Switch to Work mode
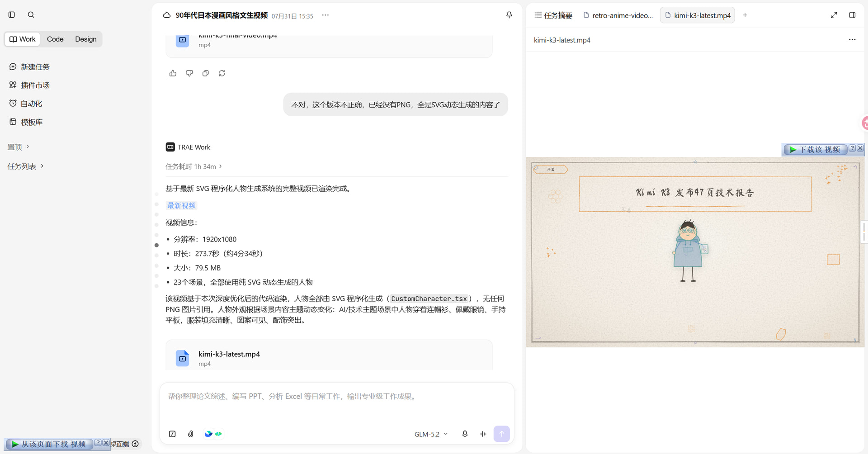 [23, 39]
